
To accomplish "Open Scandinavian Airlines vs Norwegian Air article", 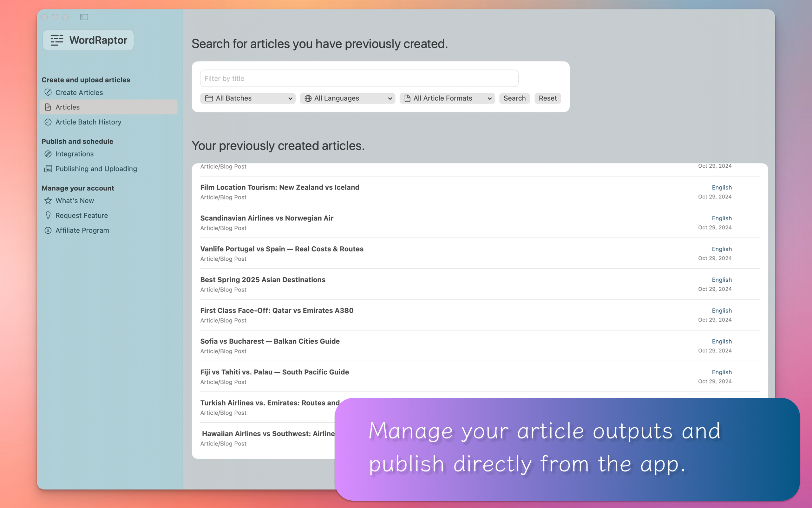I will tap(267, 218).
